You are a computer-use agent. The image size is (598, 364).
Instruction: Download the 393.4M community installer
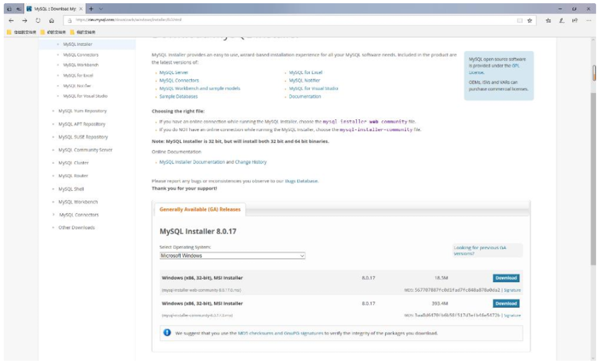[505, 304]
